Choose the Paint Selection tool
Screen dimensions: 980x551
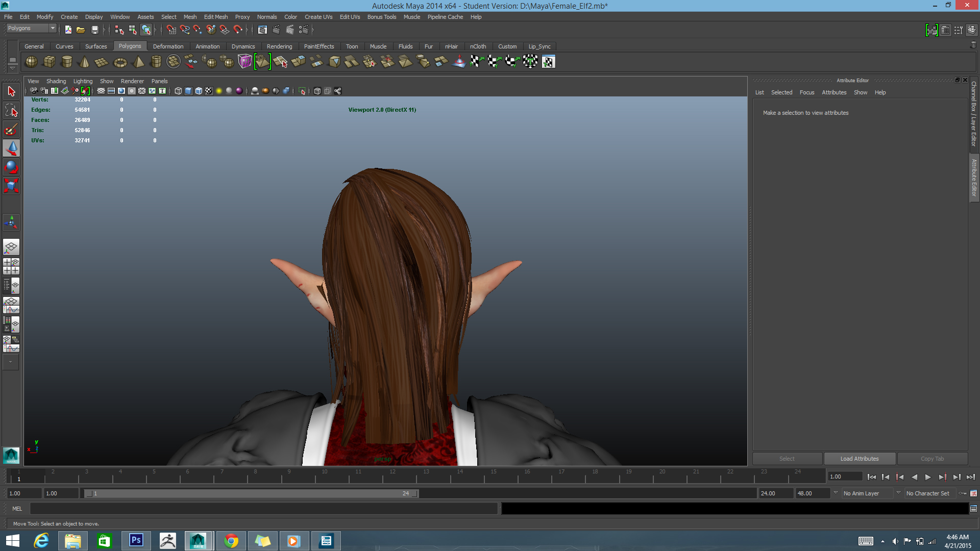(x=11, y=130)
